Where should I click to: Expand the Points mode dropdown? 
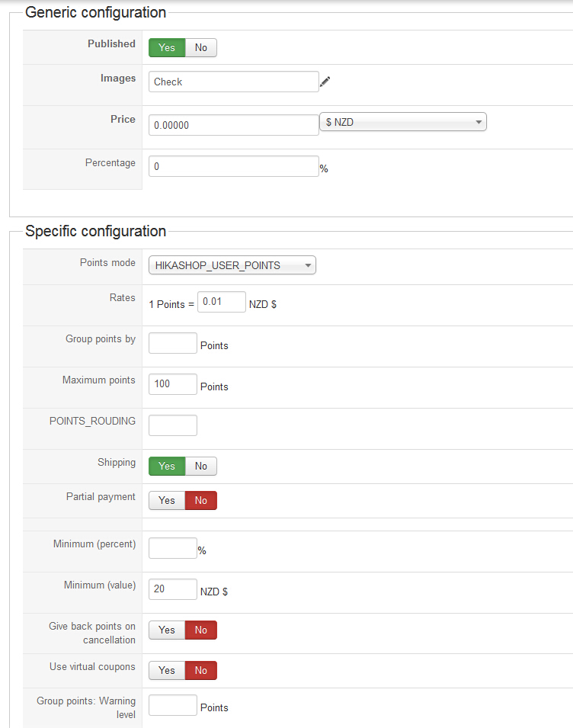[232, 265]
